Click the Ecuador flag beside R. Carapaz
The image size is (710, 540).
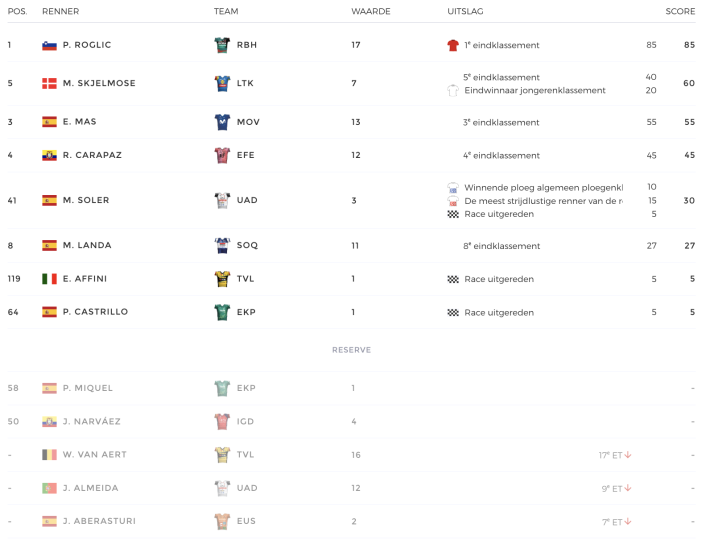[x=49, y=155]
